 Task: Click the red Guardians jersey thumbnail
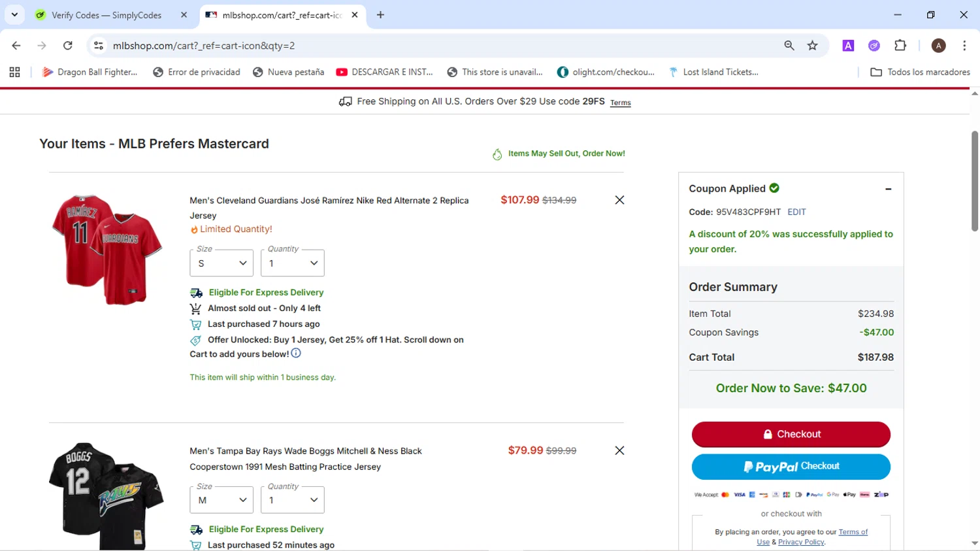pos(106,249)
